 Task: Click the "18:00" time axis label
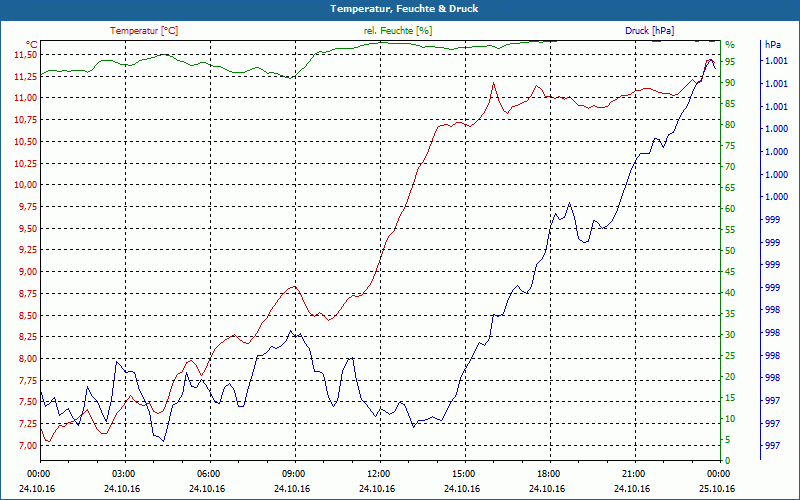coord(548,473)
